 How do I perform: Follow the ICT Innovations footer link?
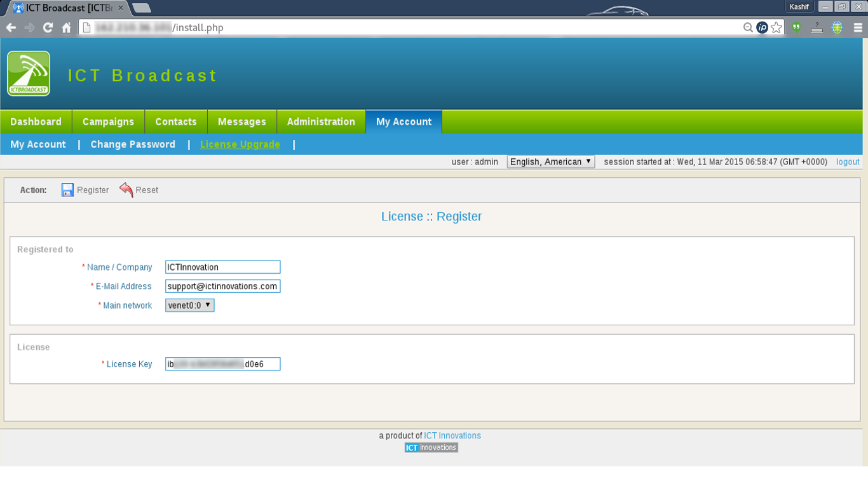pyautogui.click(x=452, y=435)
